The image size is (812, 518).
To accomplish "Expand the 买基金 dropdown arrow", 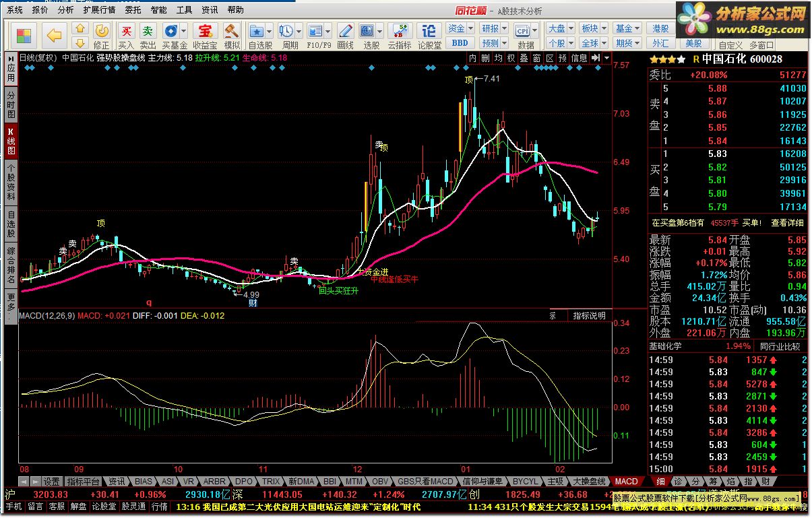I will coord(184,31).
